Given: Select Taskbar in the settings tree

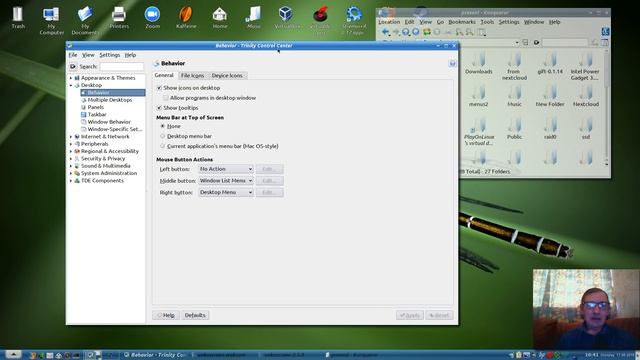Looking at the screenshot, I should [x=97, y=114].
